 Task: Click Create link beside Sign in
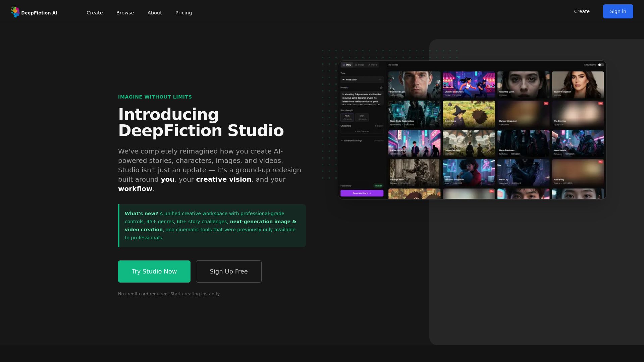tap(582, 11)
